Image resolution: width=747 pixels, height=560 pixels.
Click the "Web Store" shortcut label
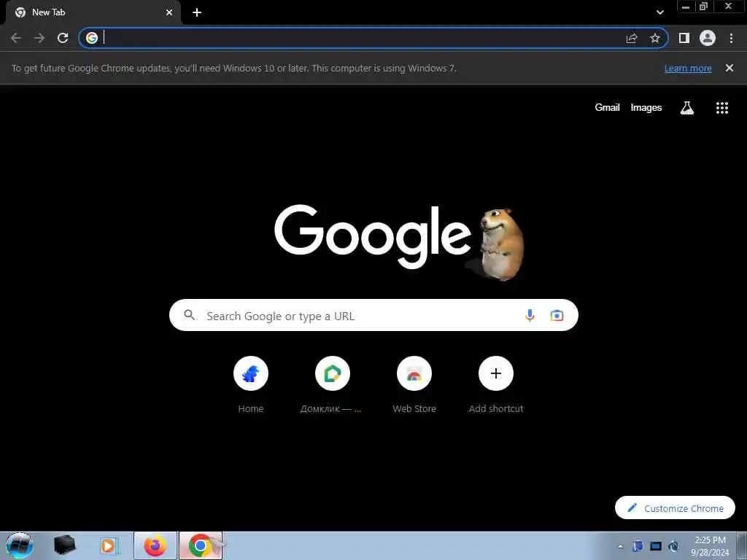click(414, 408)
